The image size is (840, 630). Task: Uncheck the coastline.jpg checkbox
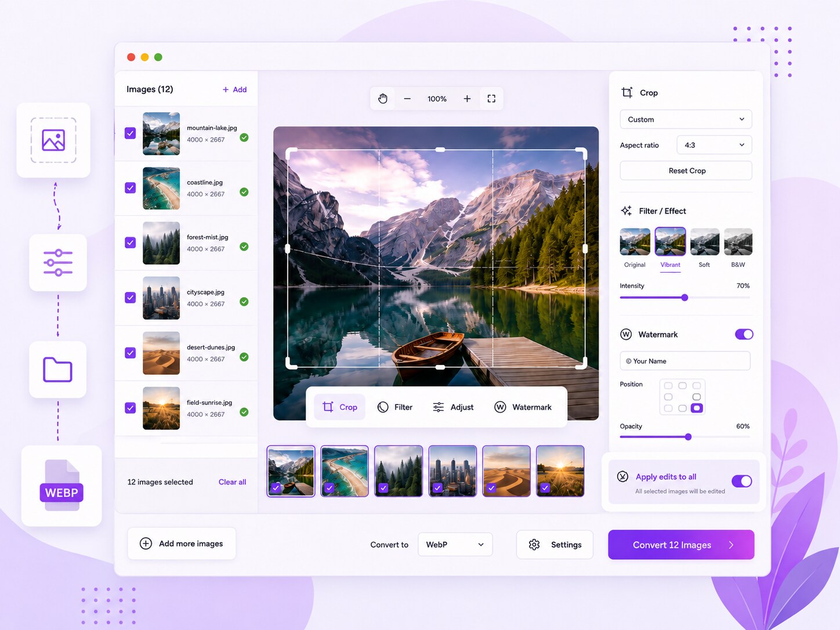[x=131, y=188]
